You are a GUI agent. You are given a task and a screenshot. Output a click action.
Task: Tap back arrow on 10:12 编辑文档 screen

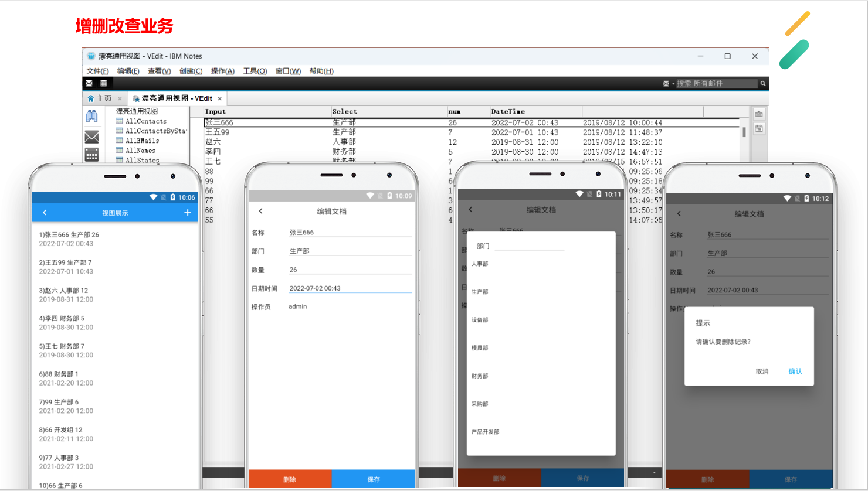(x=679, y=214)
